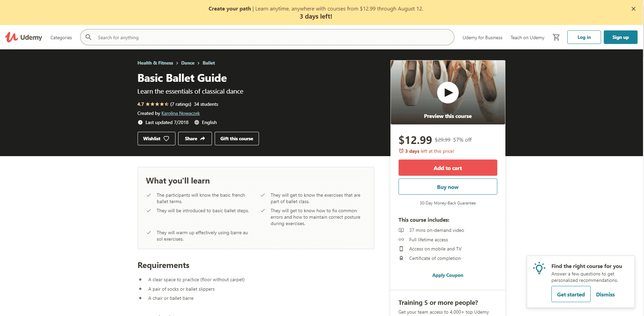
Task: Open Teach on Udemy
Action: coord(527,38)
